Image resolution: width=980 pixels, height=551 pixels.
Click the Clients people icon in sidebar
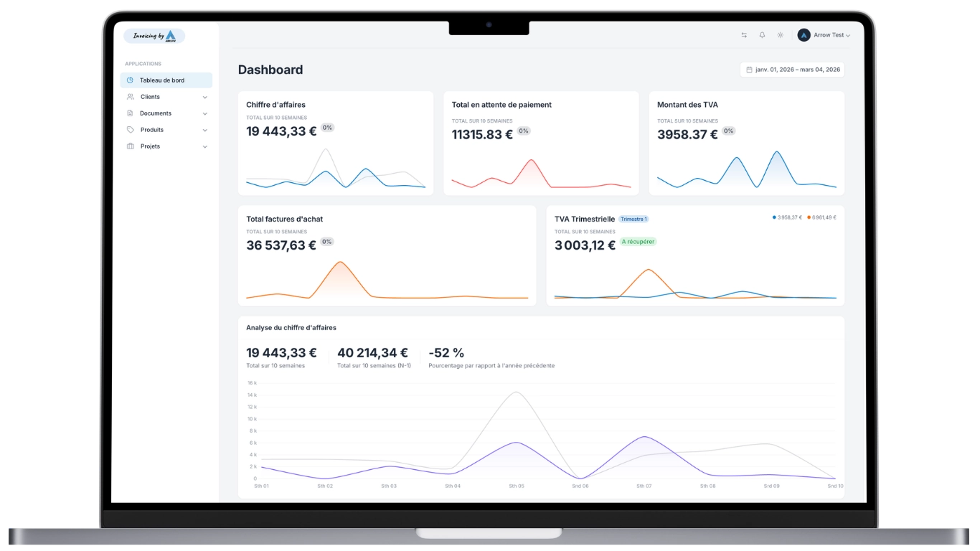click(x=130, y=97)
